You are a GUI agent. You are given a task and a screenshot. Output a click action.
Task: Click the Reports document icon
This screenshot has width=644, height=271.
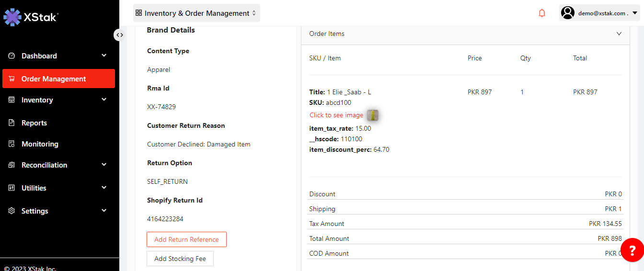pyautogui.click(x=12, y=123)
